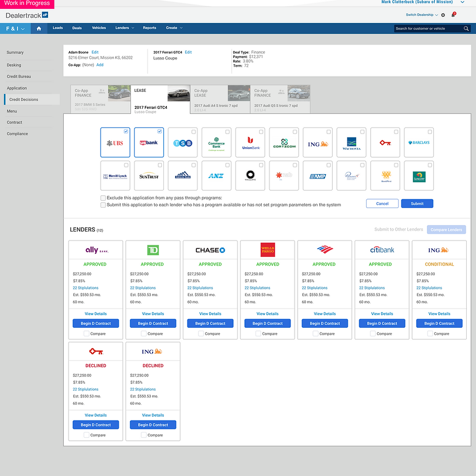The width and height of the screenshot is (476, 476).
Task: Tick Compare checkbox on Citibank card
Action: [x=373, y=334]
